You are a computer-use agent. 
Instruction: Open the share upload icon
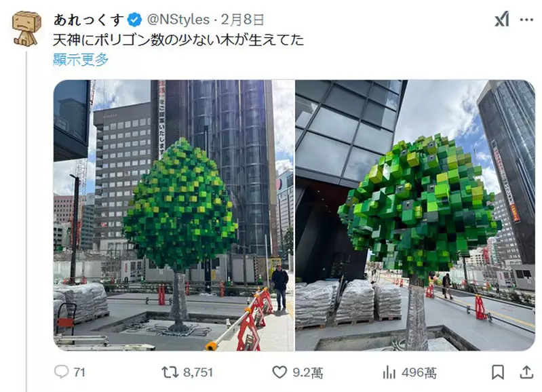526,372
